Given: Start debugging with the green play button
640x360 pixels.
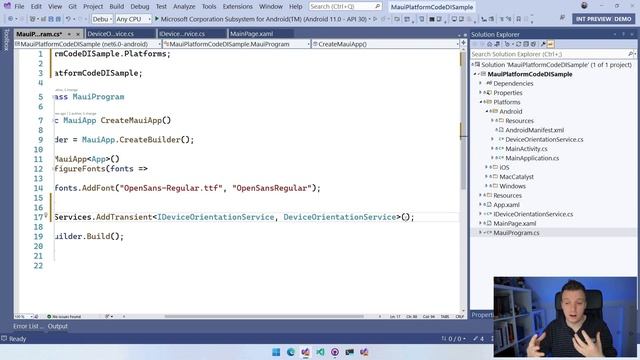Looking at the screenshot, I should click(x=157, y=19).
